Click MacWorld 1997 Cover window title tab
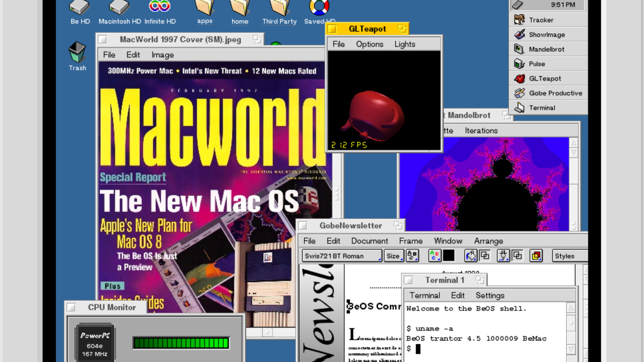The image size is (644, 362). [180, 40]
